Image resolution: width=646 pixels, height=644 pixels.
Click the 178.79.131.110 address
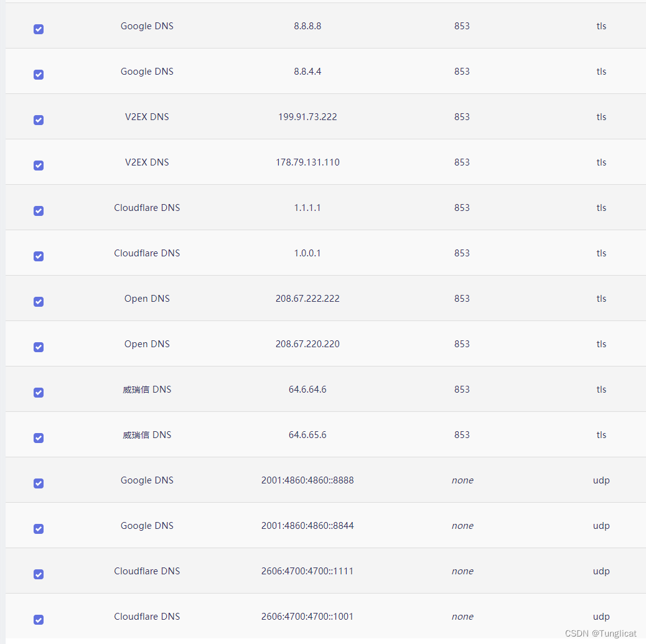point(307,162)
